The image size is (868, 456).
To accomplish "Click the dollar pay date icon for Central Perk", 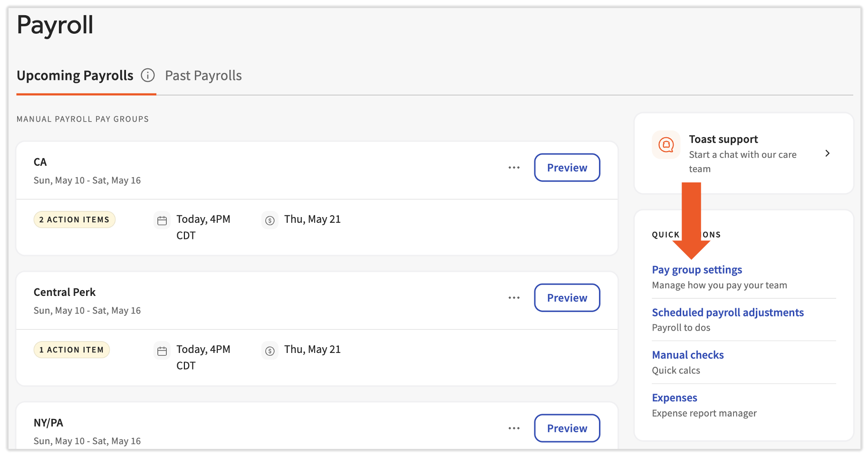I will click(270, 351).
